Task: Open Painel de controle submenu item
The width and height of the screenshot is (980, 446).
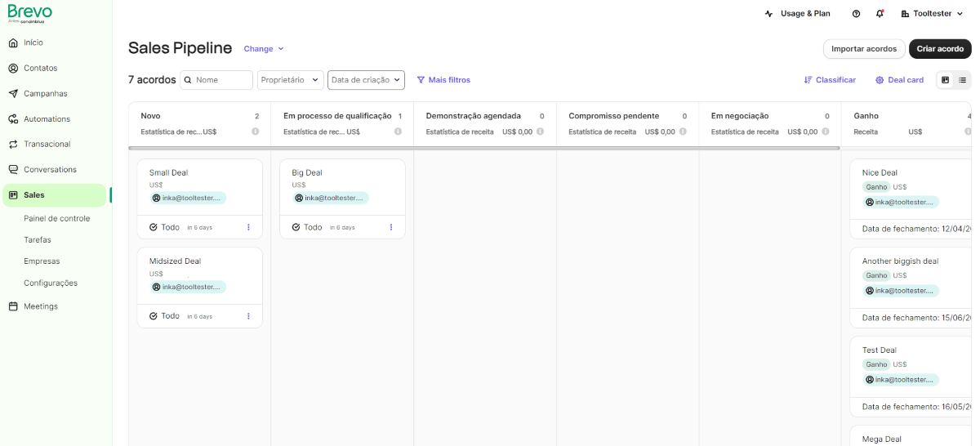Action: coord(56,218)
